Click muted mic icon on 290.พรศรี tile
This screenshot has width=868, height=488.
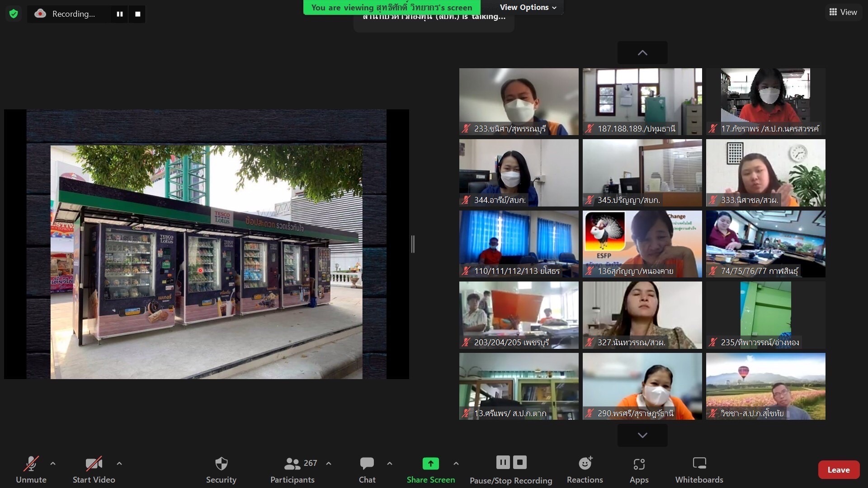(x=590, y=413)
